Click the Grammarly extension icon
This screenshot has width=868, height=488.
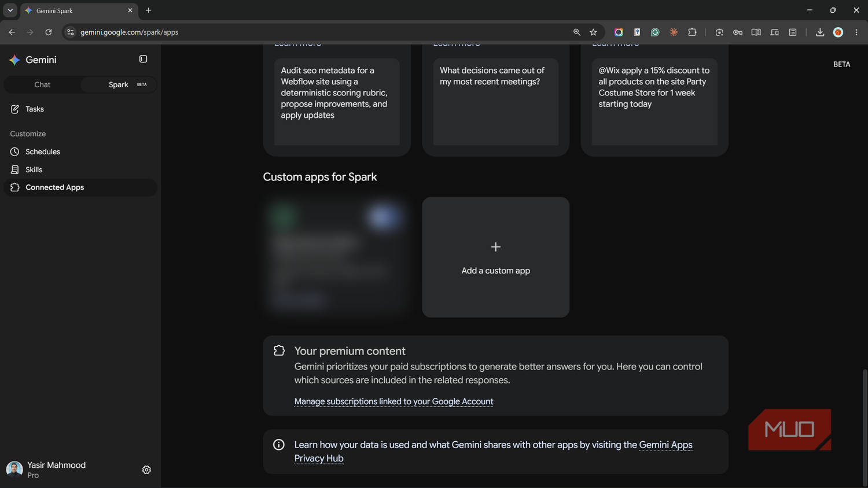(x=655, y=32)
